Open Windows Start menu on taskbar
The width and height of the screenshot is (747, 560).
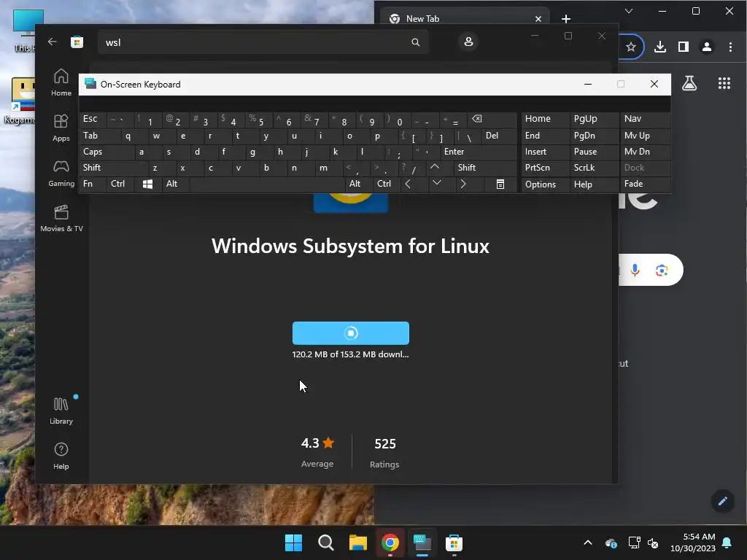293,542
